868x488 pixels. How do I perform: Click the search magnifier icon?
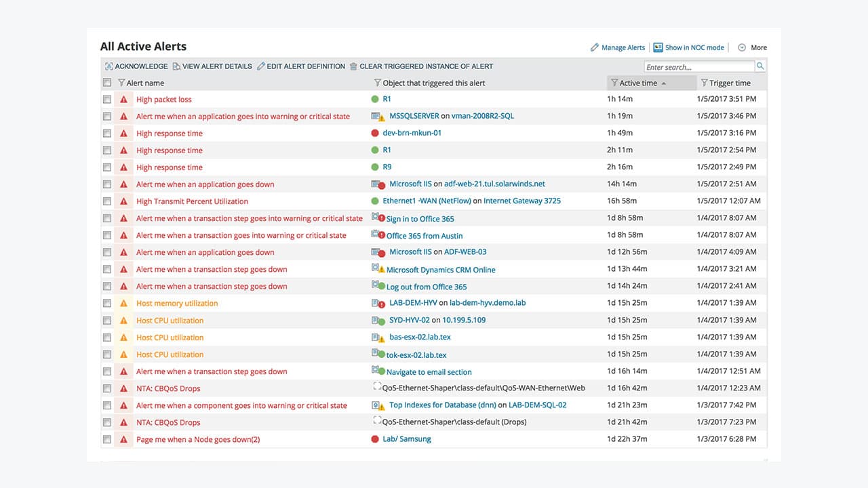759,66
